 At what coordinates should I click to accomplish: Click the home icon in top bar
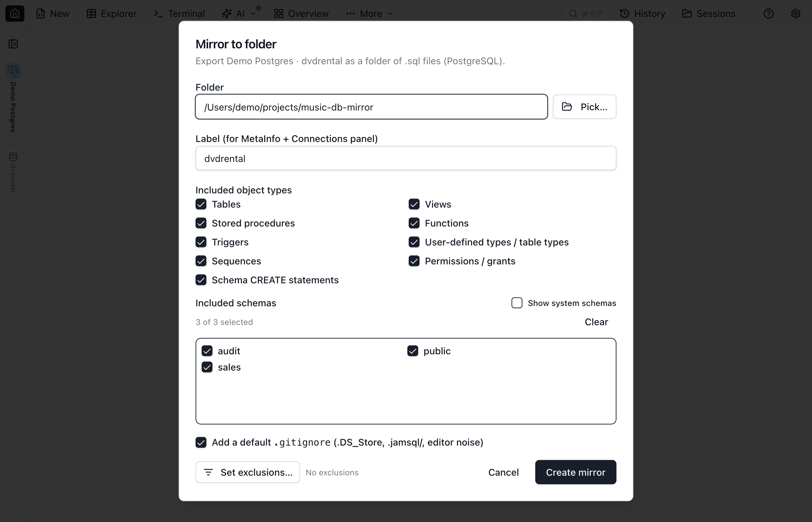(15, 14)
